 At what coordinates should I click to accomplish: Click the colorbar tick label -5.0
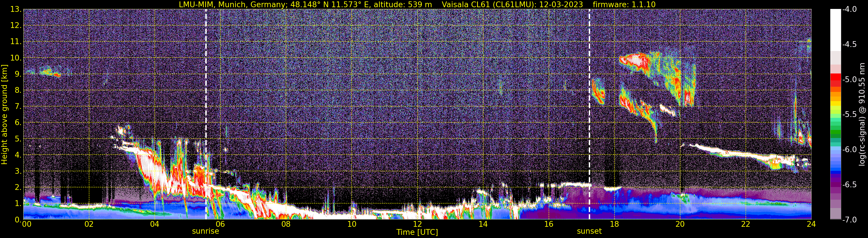(x=849, y=79)
